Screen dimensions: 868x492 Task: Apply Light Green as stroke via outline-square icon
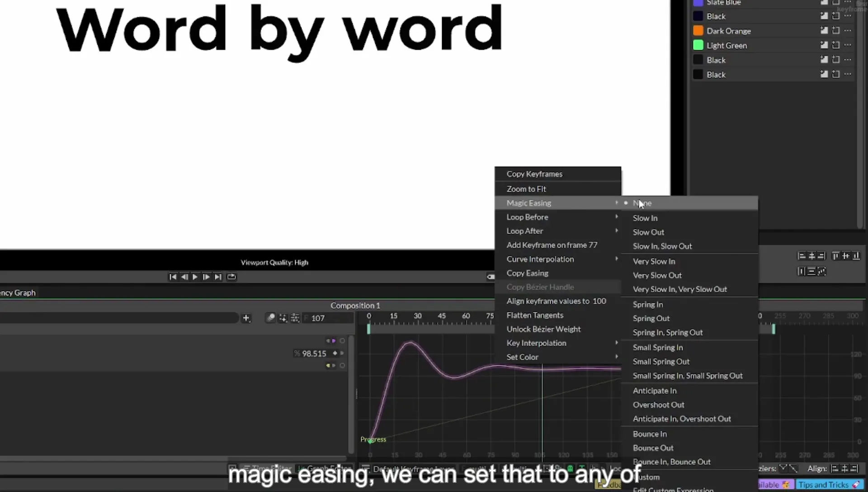tap(835, 45)
